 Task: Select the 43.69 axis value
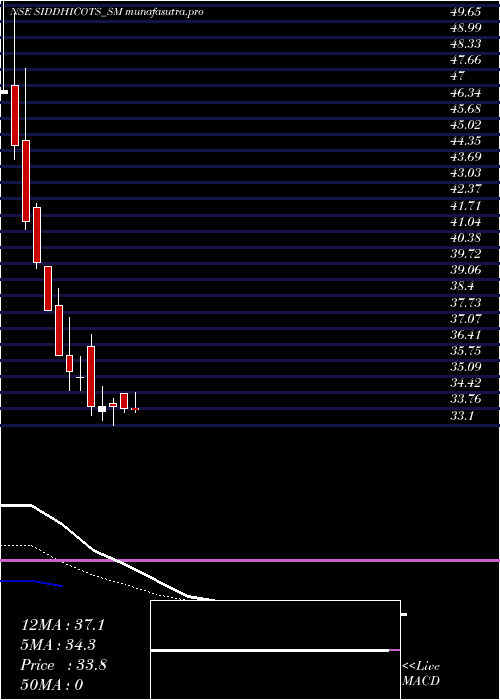(465, 157)
